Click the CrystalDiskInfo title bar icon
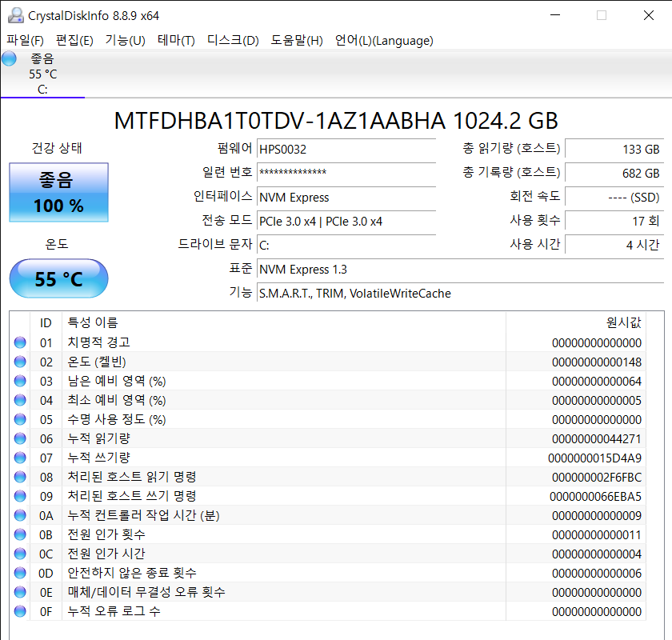 (16, 15)
